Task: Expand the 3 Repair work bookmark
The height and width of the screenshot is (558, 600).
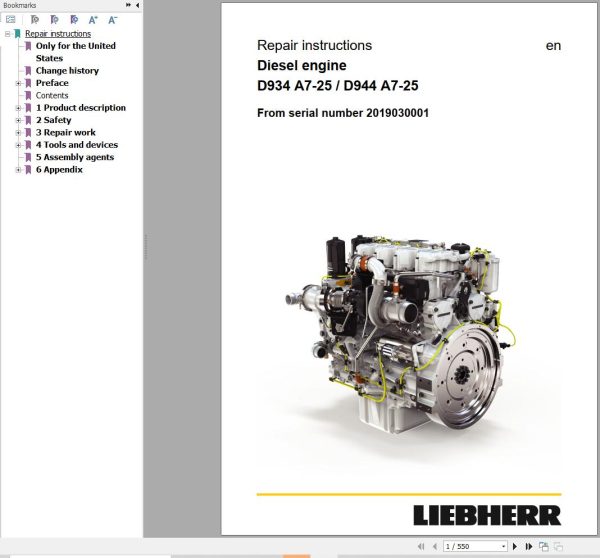Action: click(x=18, y=132)
